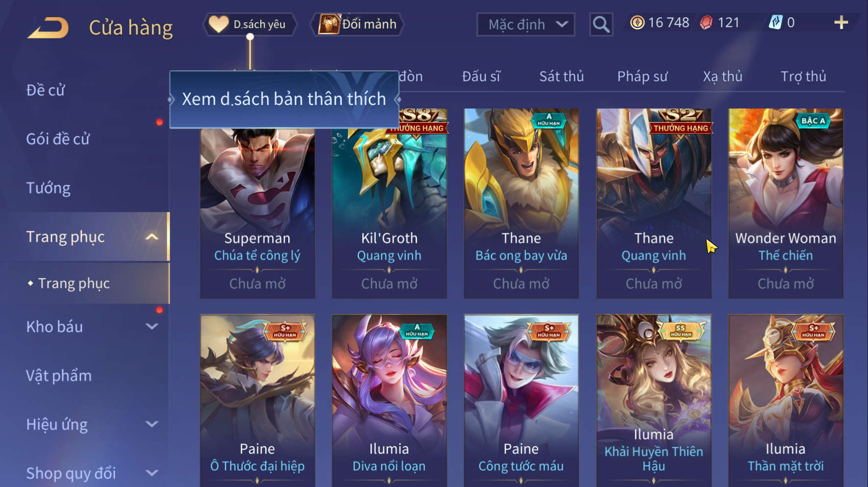The width and height of the screenshot is (868, 487).
Task: Click the blue voucher currency icon
Action: 775,23
